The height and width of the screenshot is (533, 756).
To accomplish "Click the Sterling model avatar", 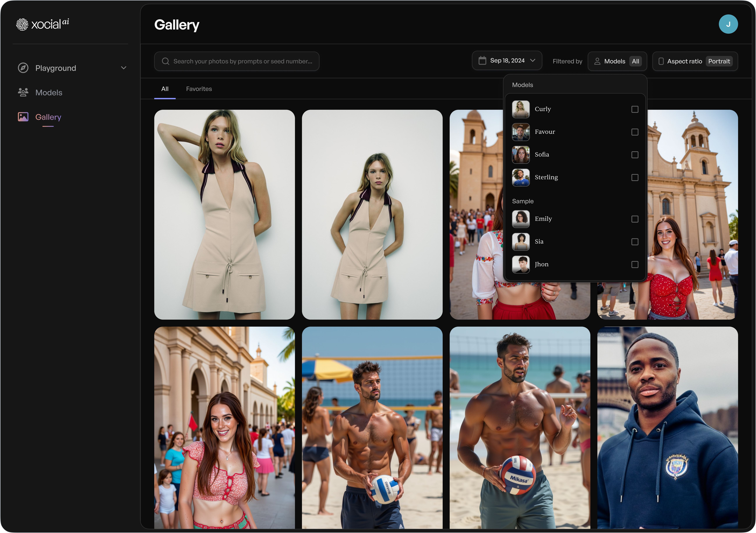I will pos(521,177).
